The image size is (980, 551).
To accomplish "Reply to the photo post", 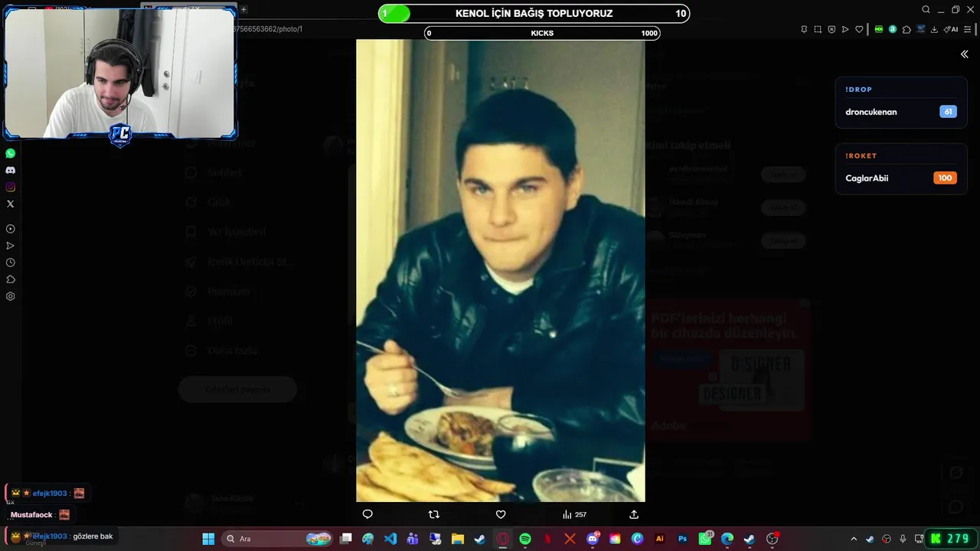I will [x=367, y=514].
